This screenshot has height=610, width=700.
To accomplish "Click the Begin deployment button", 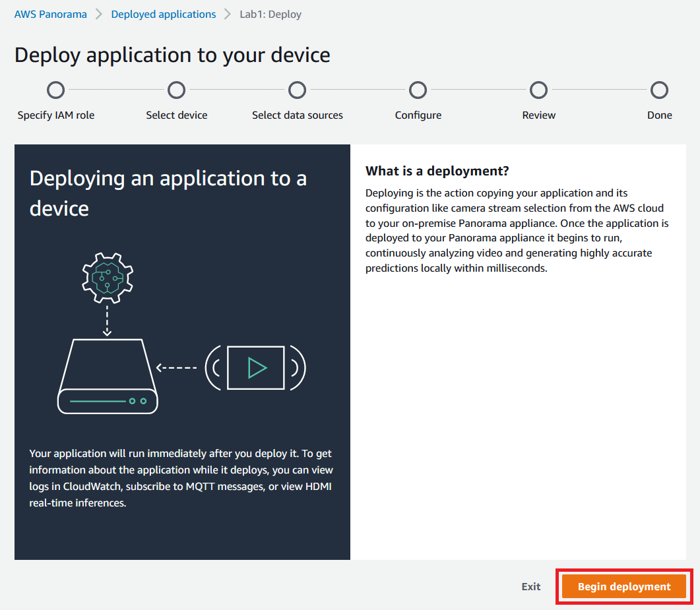I will pos(623,586).
